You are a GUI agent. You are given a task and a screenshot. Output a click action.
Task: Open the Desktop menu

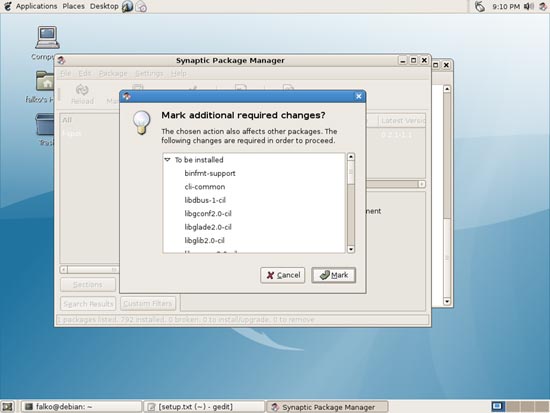click(x=104, y=6)
